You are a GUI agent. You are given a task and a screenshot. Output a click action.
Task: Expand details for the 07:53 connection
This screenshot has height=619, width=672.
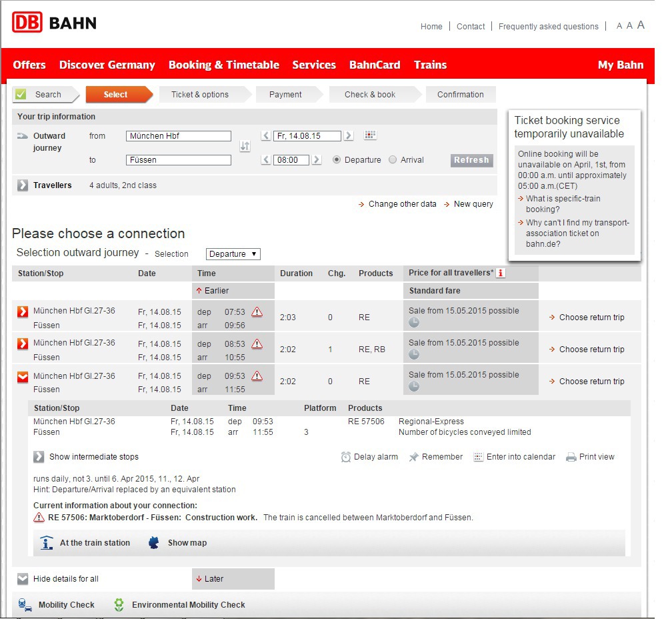point(22,312)
